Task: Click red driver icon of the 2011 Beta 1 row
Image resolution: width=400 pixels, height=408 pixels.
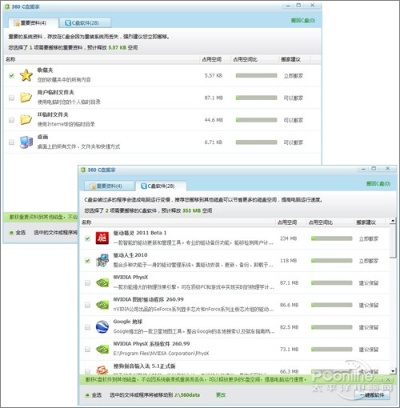Action: pos(102,238)
